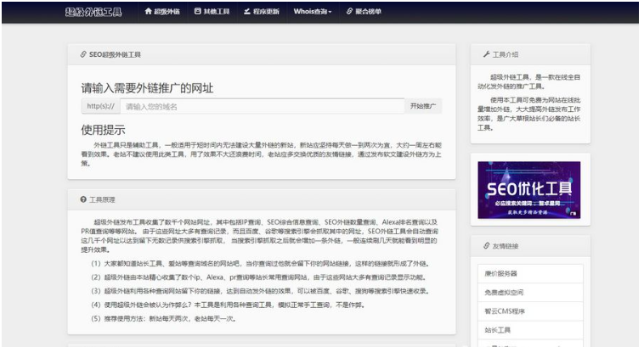Click the http(s):// prefix label
Viewport: 644px width, 347px height.
coord(100,106)
